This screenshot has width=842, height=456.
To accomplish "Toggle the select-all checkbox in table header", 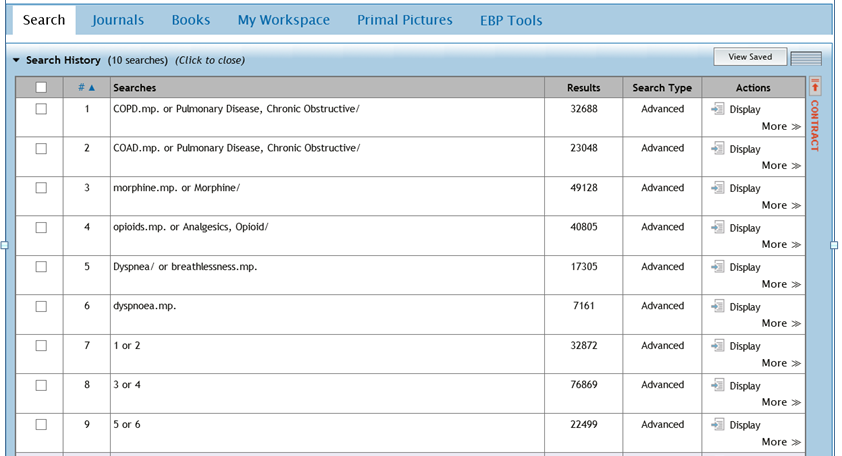I will (41, 88).
